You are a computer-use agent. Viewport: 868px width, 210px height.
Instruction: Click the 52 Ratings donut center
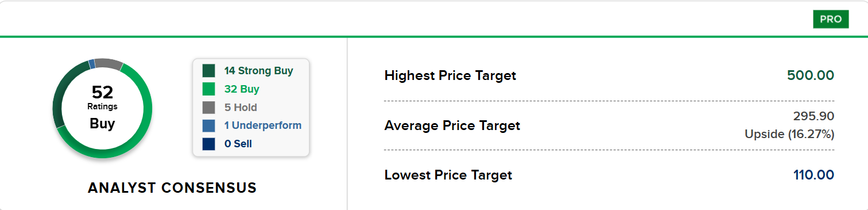coord(102,97)
